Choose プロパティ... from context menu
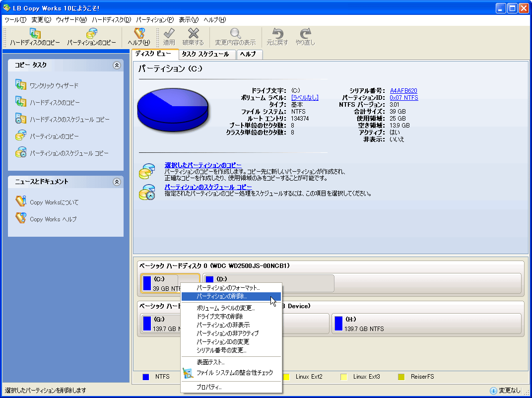This screenshot has height=398, width=532. pos(231,387)
